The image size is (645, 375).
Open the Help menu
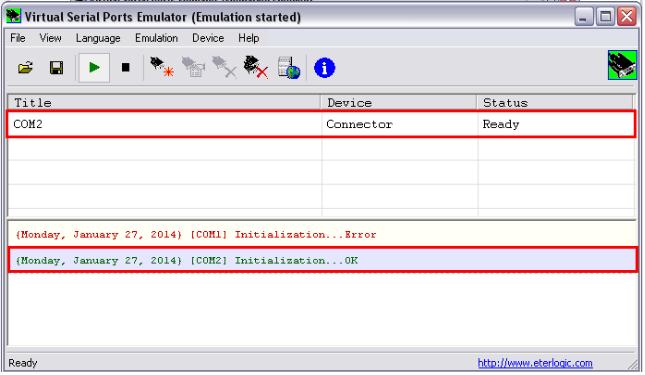point(248,38)
